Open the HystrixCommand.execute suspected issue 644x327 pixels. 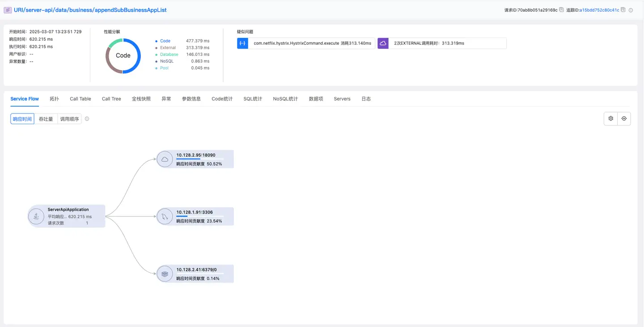coord(312,43)
